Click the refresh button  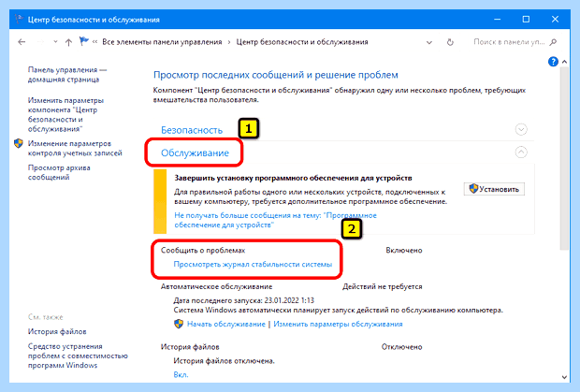click(x=450, y=42)
